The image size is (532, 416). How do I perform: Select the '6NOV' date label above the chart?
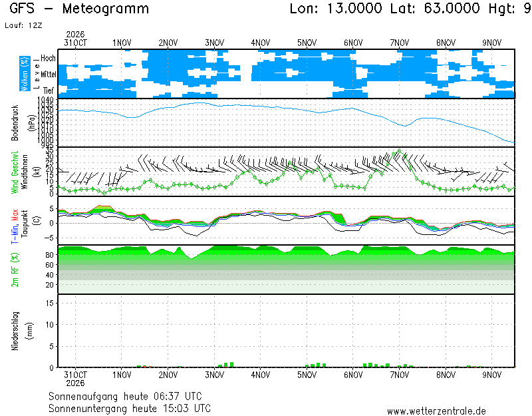tap(353, 43)
